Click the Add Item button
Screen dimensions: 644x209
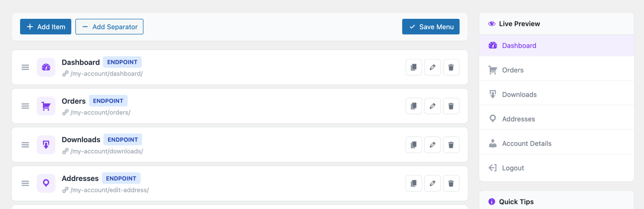click(46, 27)
